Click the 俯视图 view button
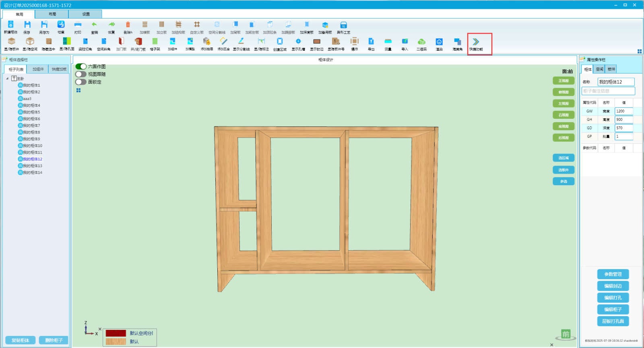 click(x=563, y=92)
